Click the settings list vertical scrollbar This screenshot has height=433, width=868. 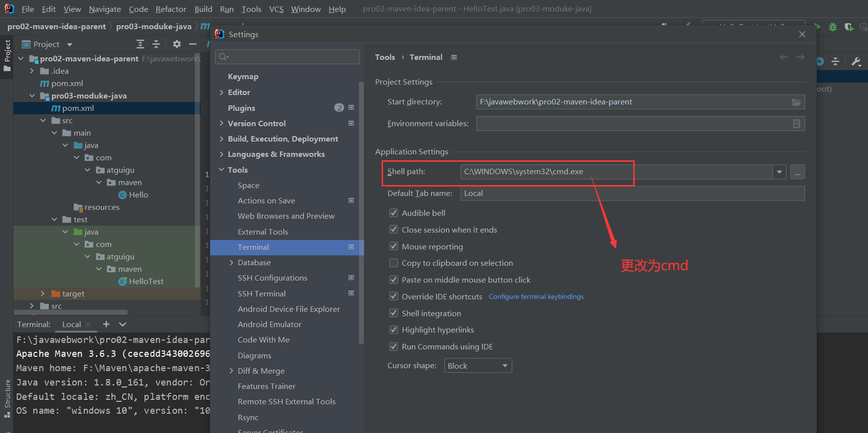click(361, 213)
